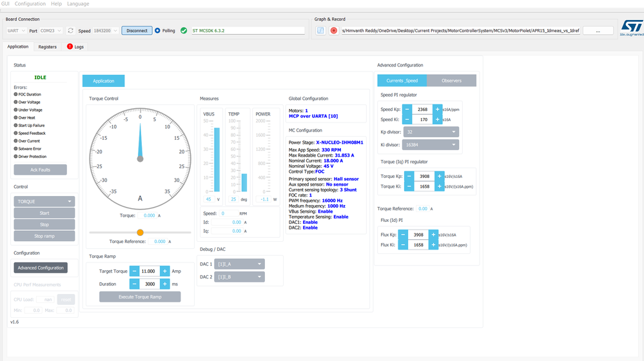Open the Ki divisor dropdown
644x361 pixels.
click(431, 144)
